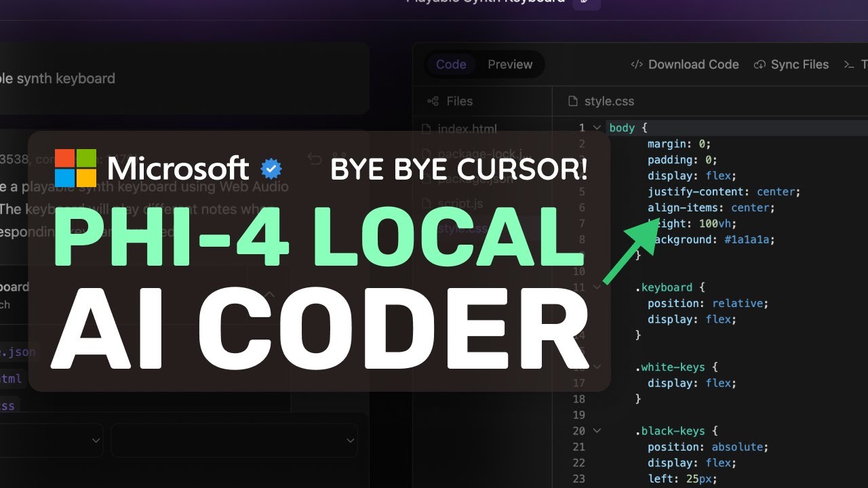Open the terminal prompt icon in the toolbar

point(848,64)
